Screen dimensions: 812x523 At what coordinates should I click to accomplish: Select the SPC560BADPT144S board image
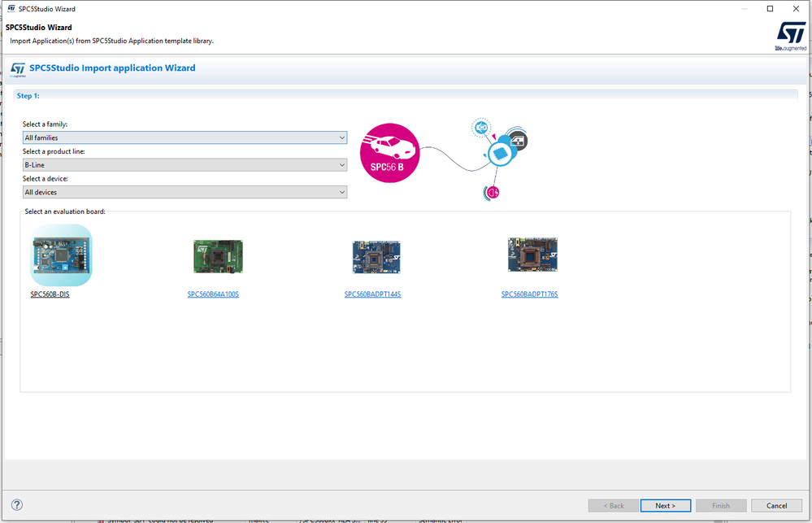(x=376, y=256)
